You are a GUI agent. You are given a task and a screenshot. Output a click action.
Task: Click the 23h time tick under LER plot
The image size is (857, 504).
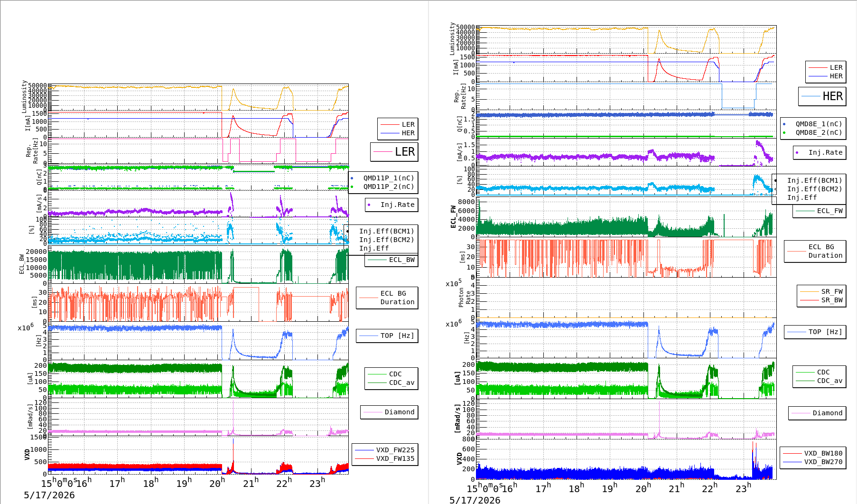(x=317, y=483)
